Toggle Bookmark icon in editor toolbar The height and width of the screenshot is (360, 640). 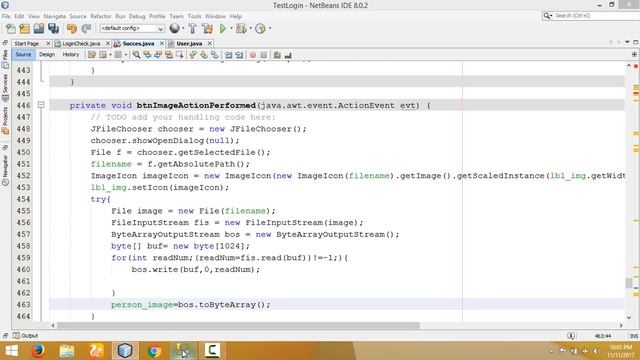[214, 55]
